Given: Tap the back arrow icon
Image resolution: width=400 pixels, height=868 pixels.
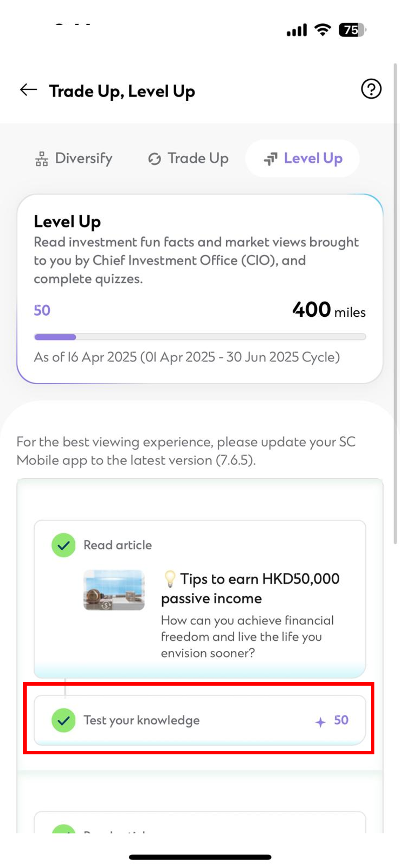Looking at the screenshot, I should click(x=28, y=90).
